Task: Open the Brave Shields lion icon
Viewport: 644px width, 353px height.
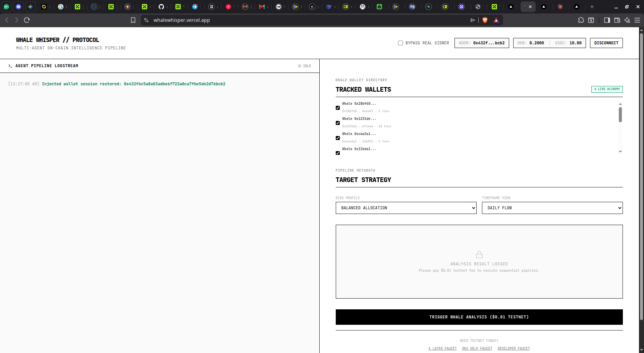Action: pyautogui.click(x=485, y=20)
